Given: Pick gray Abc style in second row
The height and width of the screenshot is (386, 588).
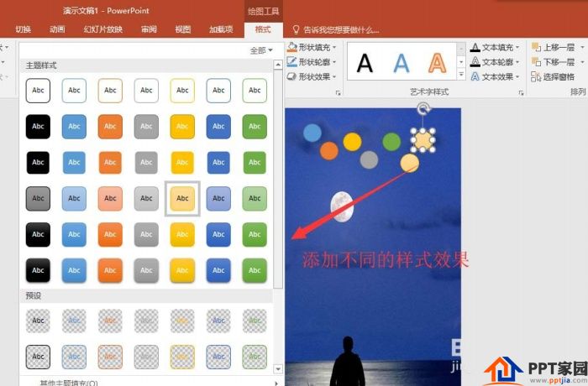Looking at the screenshot, I should tap(146, 127).
